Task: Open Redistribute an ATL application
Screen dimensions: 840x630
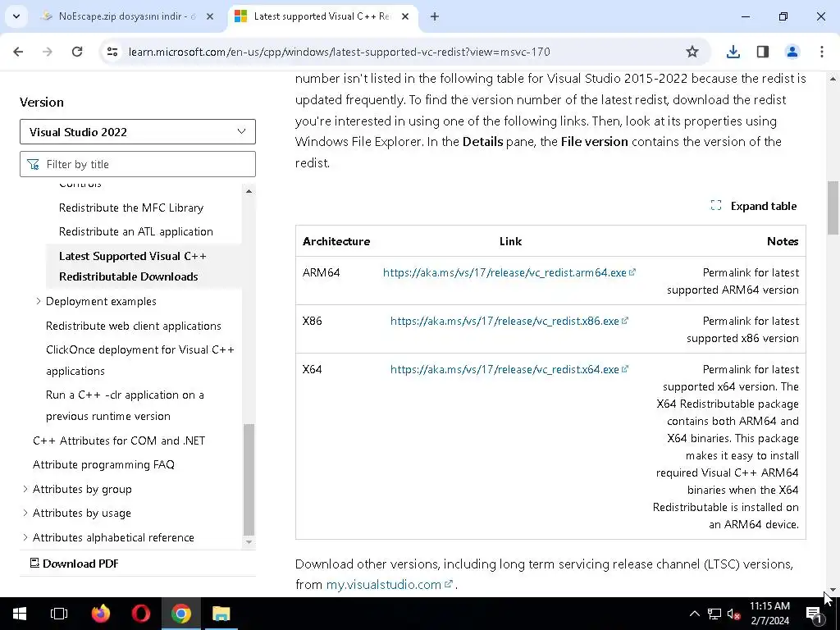Action: click(x=136, y=231)
